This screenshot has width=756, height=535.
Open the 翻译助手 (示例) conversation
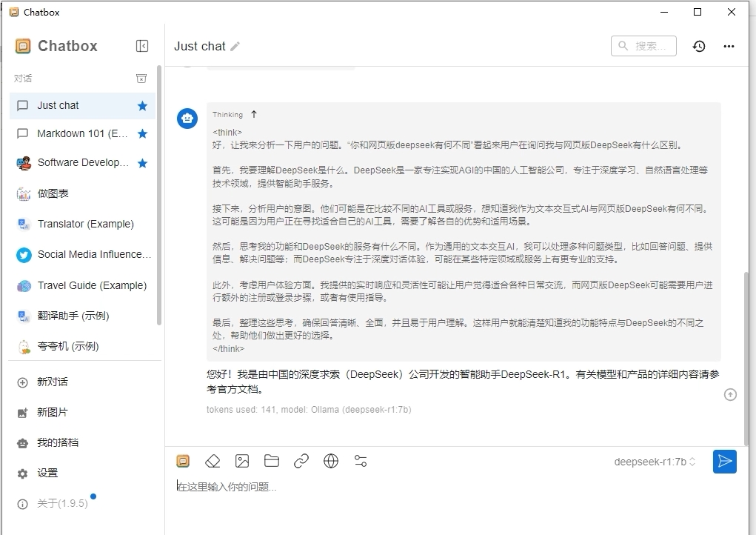click(x=82, y=316)
